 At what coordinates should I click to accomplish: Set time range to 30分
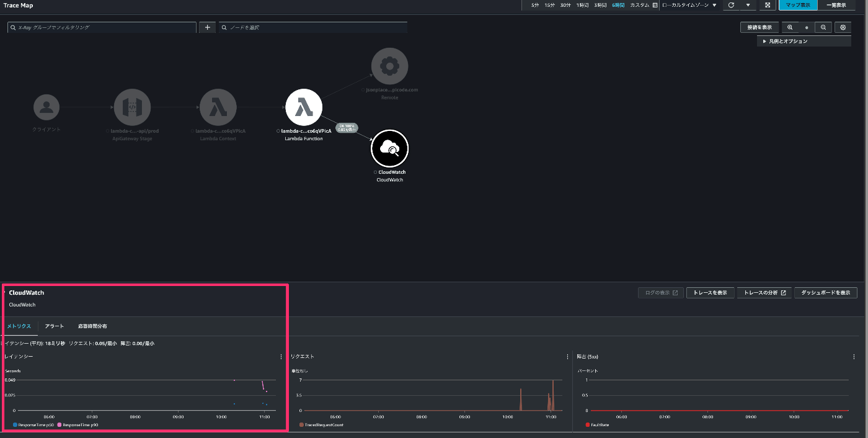coord(565,5)
